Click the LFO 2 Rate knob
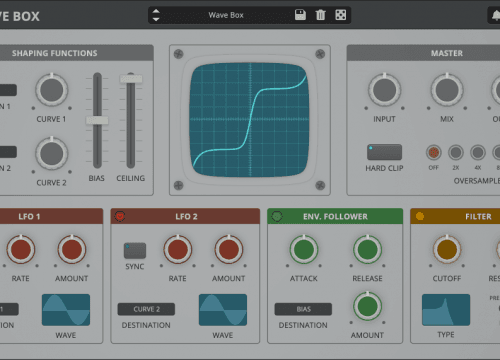The image size is (500, 360). [x=178, y=249]
